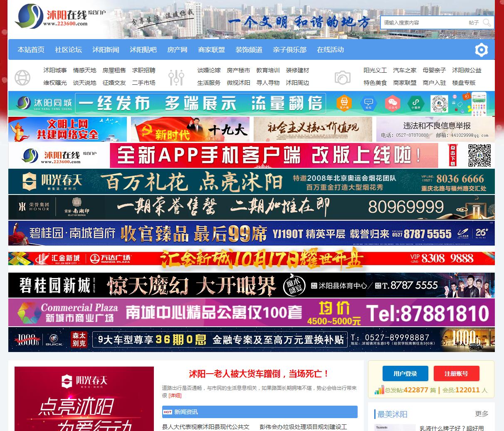504x431 pixels.
Task: Click the Commercial Plaza 新城市商业广场 banner
Action: tap(252, 313)
